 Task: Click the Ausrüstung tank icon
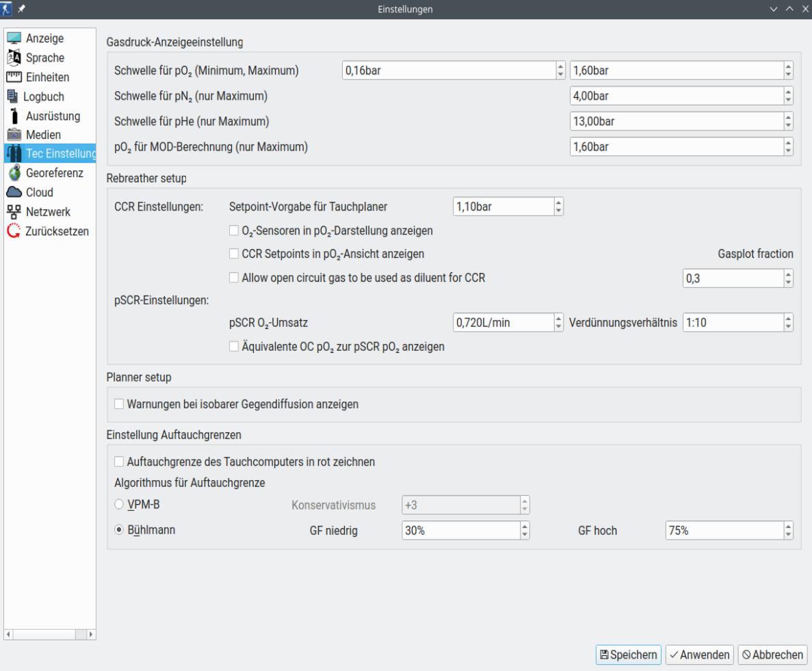tap(13, 116)
